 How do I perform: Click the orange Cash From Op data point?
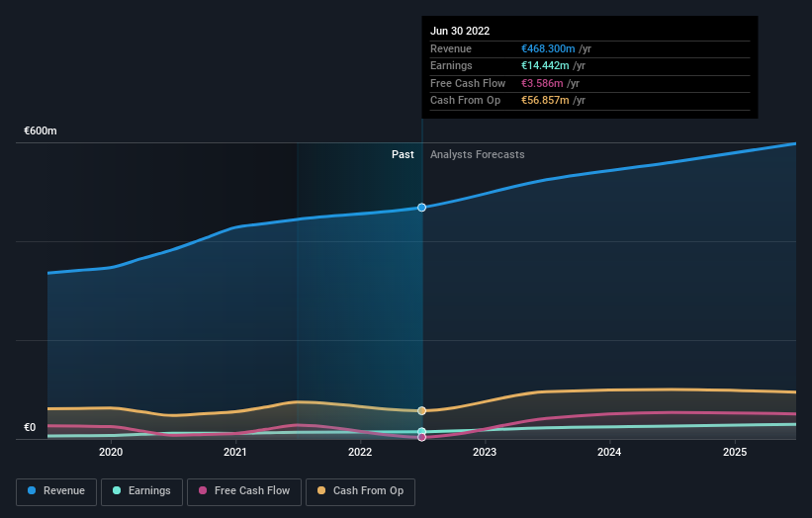(x=422, y=411)
